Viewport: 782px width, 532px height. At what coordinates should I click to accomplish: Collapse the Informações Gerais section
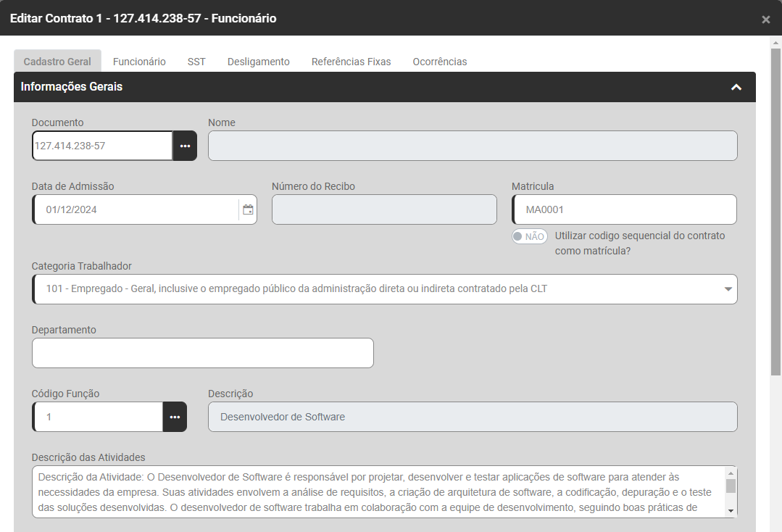pyautogui.click(x=736, y=87)
